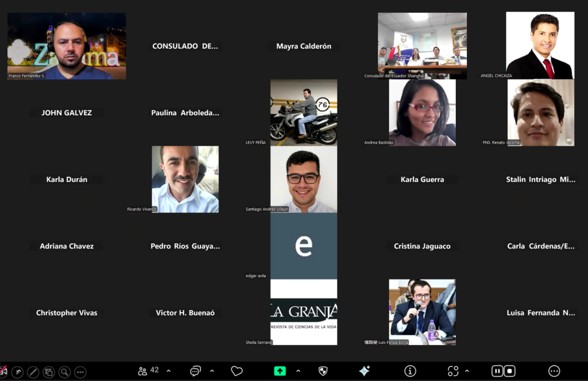Open the AI Companion sparkle icon
The height and width of the screenshot is (381, 588).
click(x=364, y=371)
